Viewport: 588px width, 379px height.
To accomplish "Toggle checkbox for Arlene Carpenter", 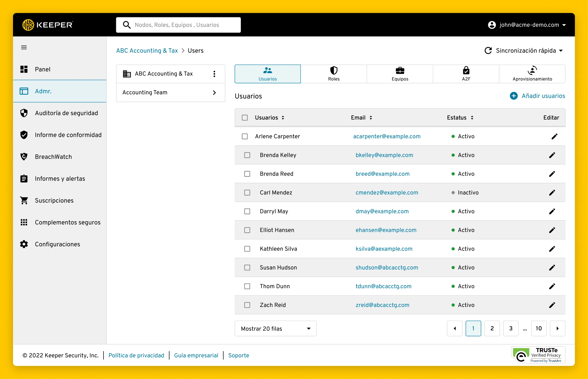I will (245, 136).
